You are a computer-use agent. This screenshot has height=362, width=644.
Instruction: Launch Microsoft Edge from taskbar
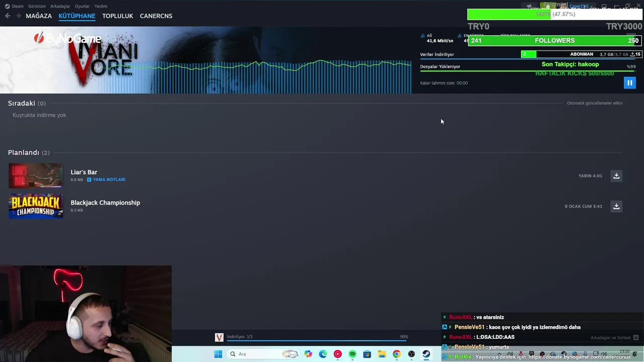(323, 354)
